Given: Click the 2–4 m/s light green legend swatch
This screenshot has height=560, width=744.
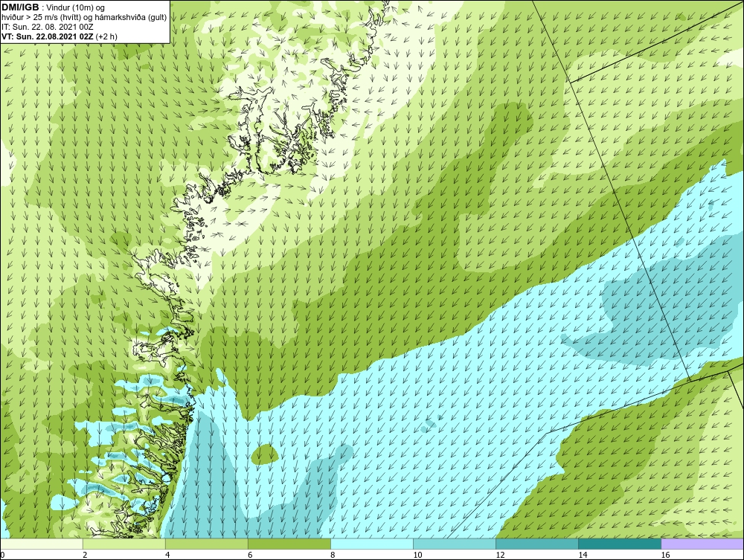Looking at the screenshot, I should click(124, 544).
